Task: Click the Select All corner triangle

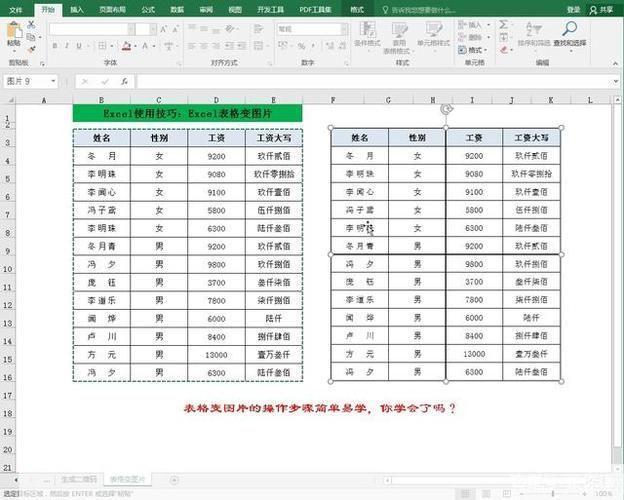Action: click(x=9, y=100)
